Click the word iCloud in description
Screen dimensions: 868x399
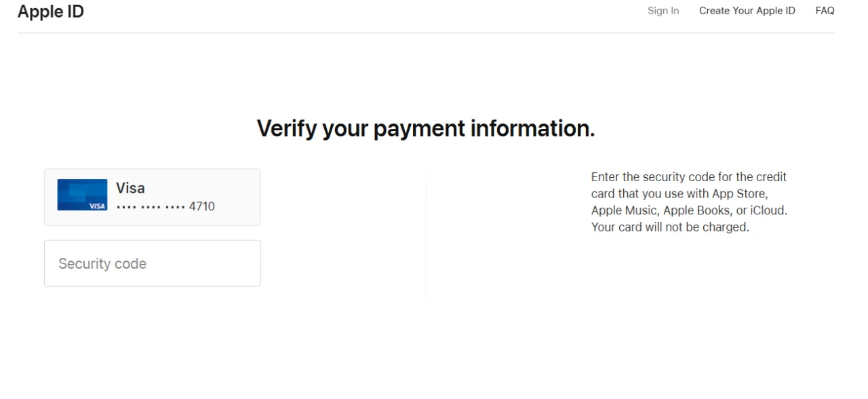click(x=769, y=210)
